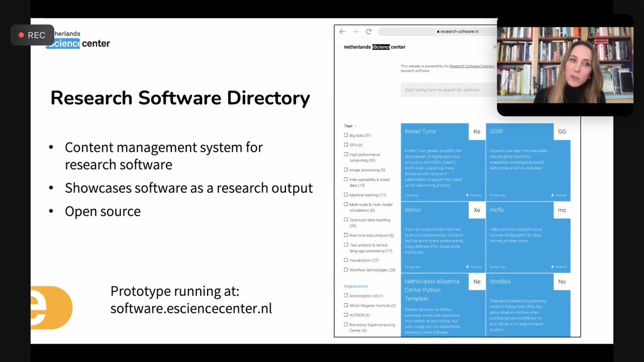Click the orange eScience 'e' logo on slide
This screenshot has height=362, width=644.
[x=52, y=308]
